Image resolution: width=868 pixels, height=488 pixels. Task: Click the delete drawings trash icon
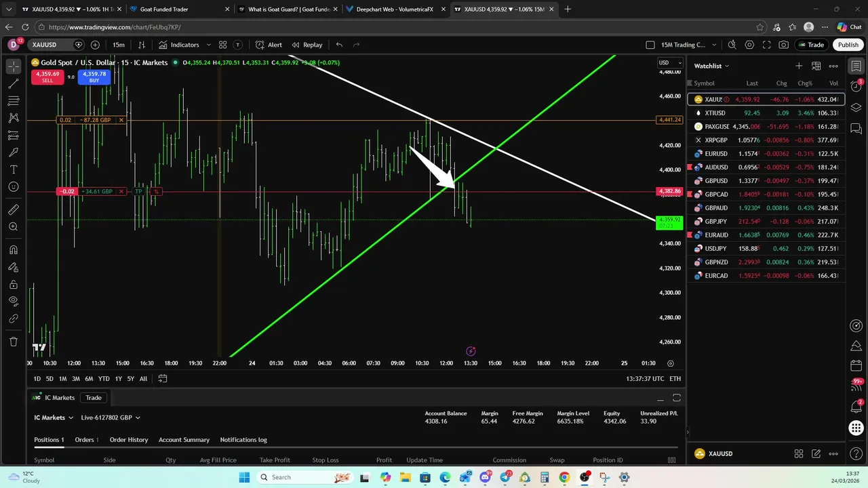click(14, 342)
